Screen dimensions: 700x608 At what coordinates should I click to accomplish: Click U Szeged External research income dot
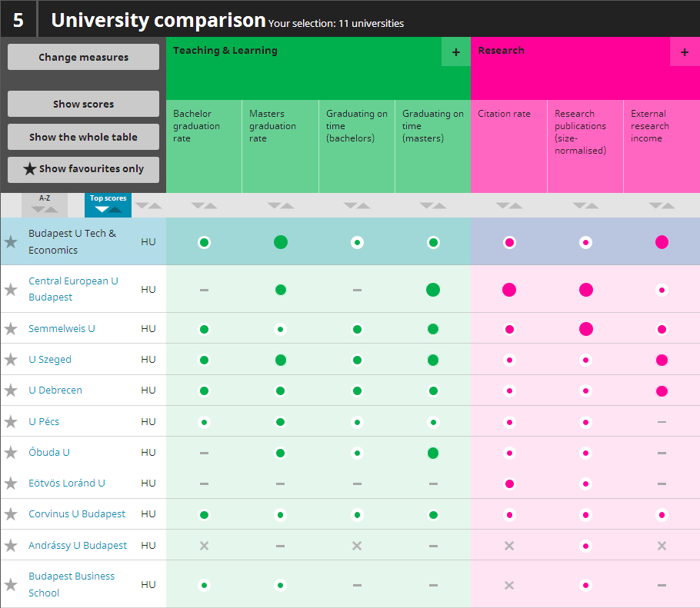point(662,360)
